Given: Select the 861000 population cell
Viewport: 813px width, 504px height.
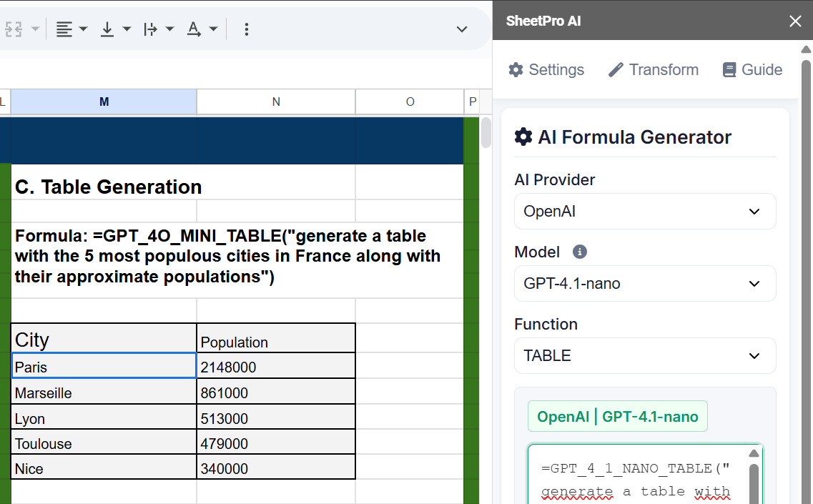Looking at the screenshot, I should (x=276, y=392).
